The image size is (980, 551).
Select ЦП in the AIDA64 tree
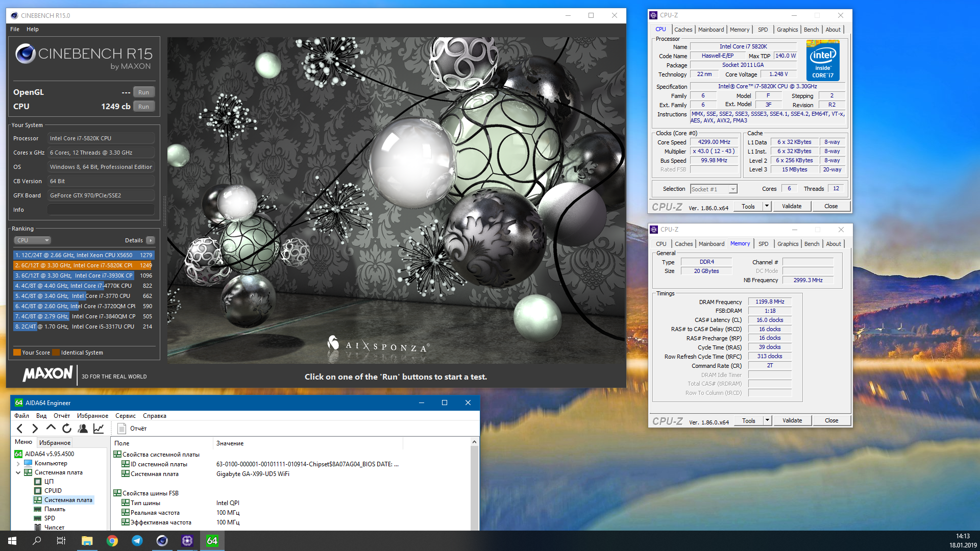pos(49,482)
